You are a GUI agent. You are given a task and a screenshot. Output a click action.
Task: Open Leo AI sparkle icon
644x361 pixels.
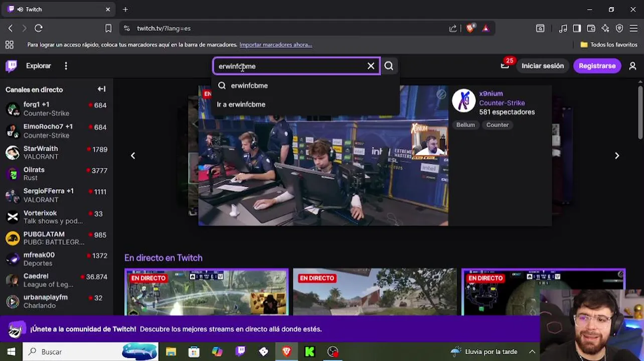click(x=605, y=28)
